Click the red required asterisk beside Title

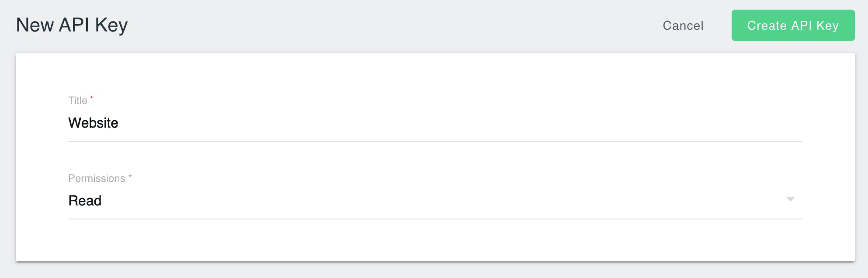click(91, 98)
